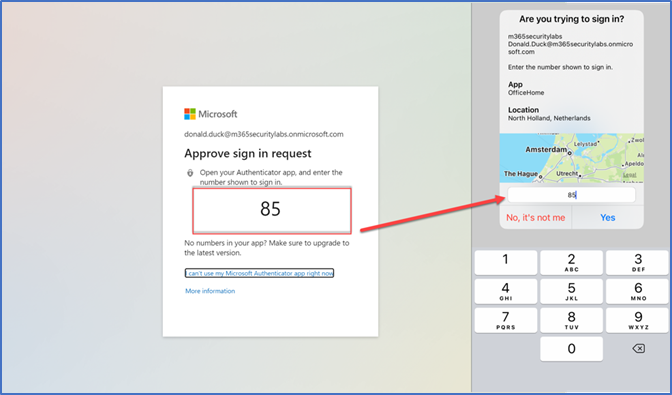Click the Authenticator lock icon beside instructions
The height and width of the screenshot is (395, 672).
[x=190, y=173]
